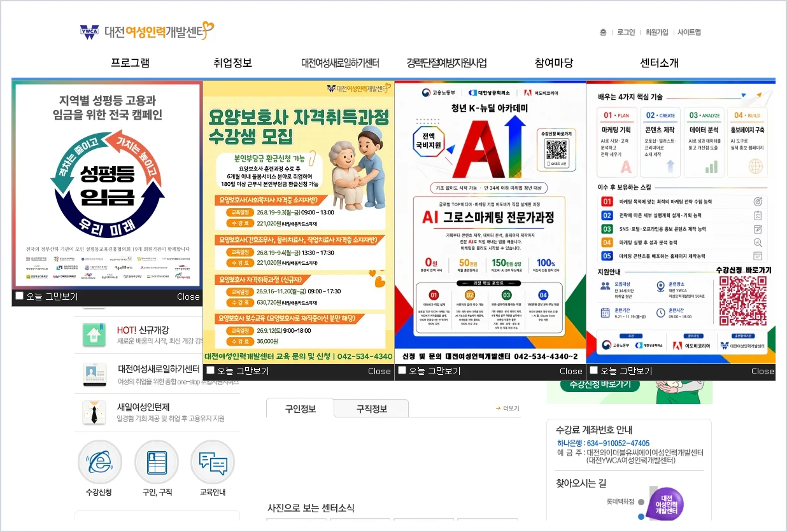Go to 홈 in the top links

pos(602,32)
